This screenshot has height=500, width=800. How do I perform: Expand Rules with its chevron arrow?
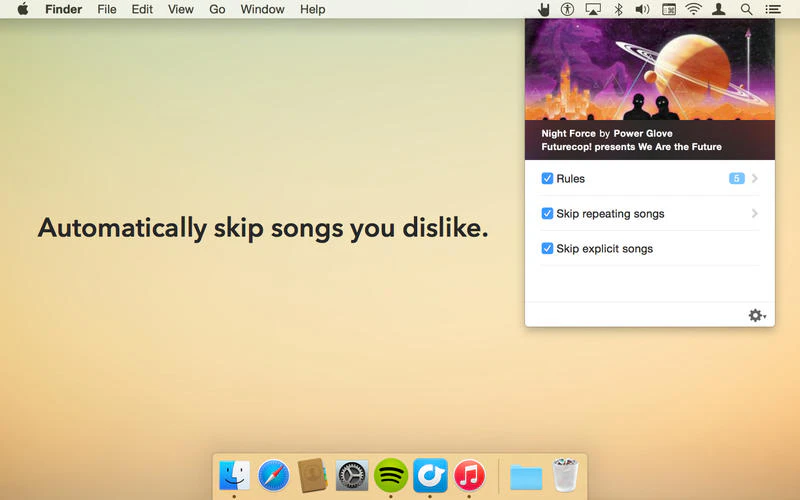pyautogui.click(x=755, y=179)
